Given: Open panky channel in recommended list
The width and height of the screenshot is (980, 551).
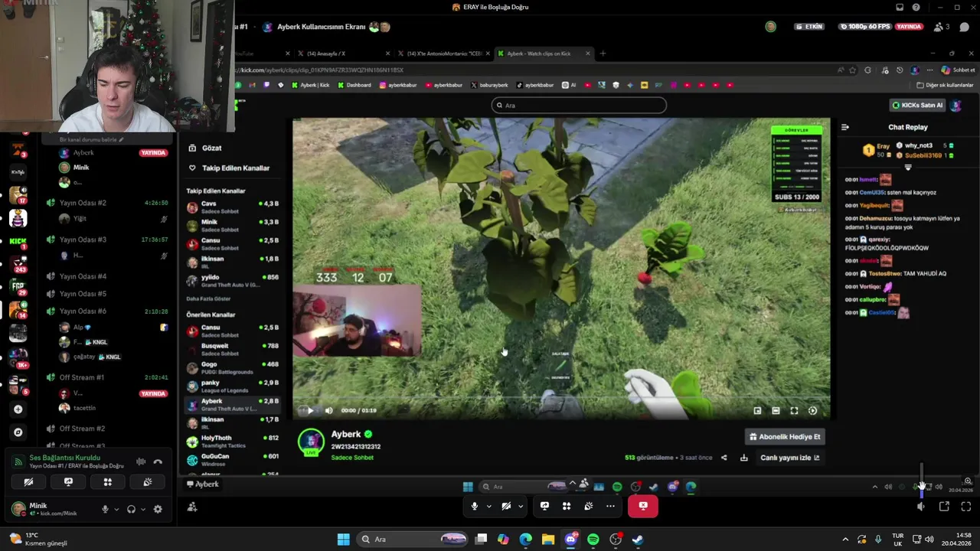Looking at the screenshot, I should 232,386.
